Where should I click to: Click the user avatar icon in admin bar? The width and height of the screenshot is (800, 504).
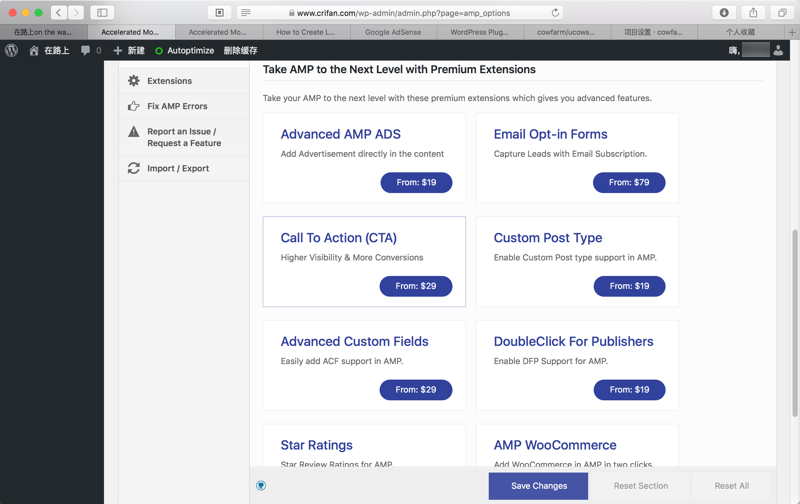[x=778, y=50]
